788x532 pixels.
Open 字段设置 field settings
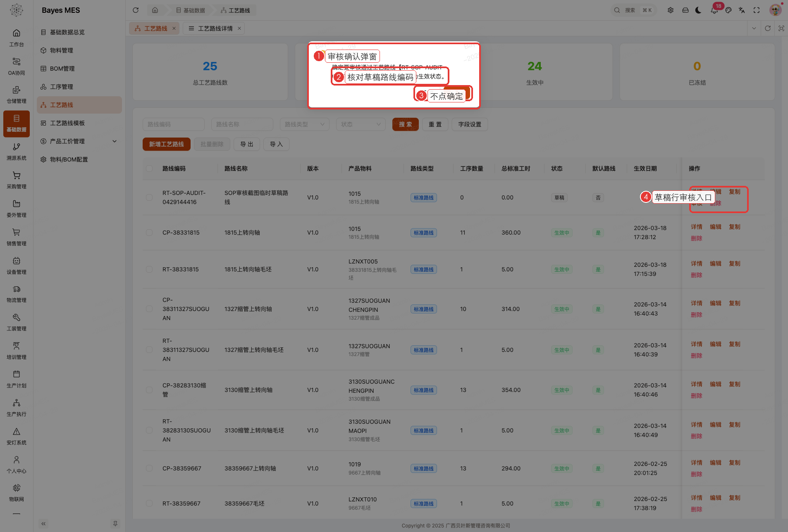[470, 124]
